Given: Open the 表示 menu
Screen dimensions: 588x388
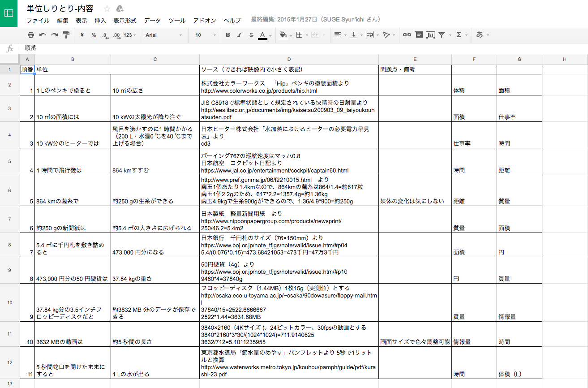Looking at the screenshot, I should click(x=82, y=21).
